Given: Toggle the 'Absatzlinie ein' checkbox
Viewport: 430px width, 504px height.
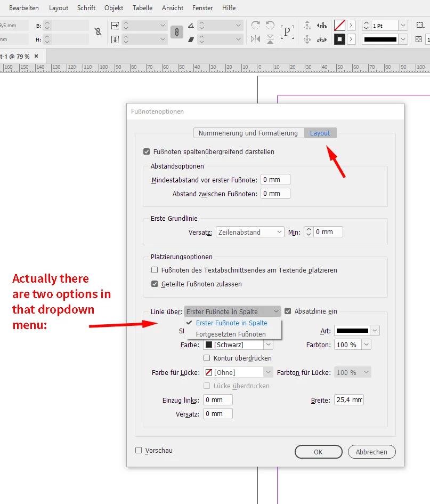Looking at the screenshot, I should pos(288,311).
